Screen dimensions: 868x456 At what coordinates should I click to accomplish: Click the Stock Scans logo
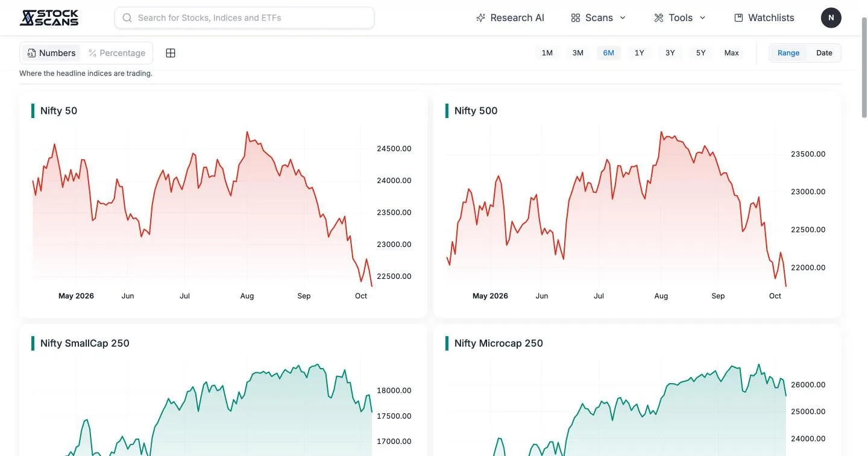49,17
